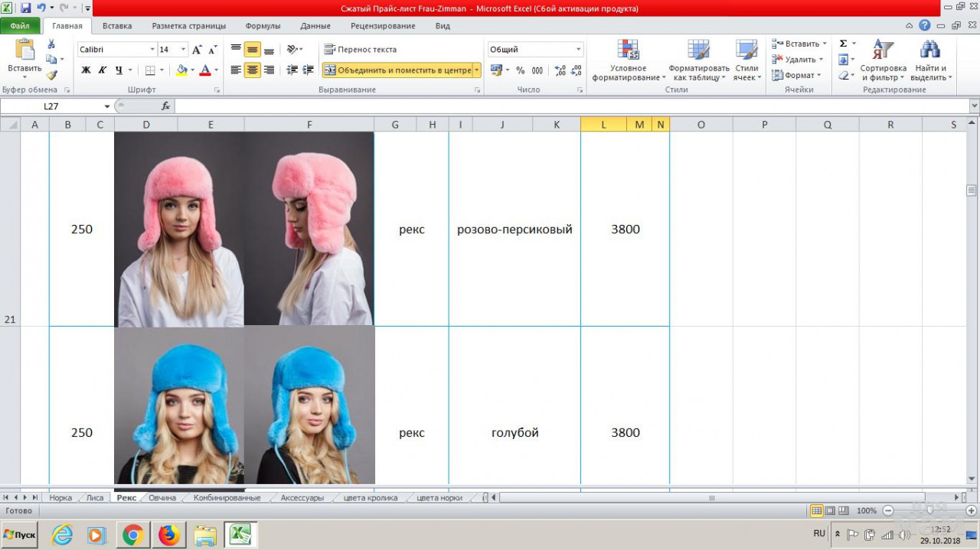Switch to the Формулы ribbon tab
The width and height of the screenshot is (980, 550).
coord(263,26)
